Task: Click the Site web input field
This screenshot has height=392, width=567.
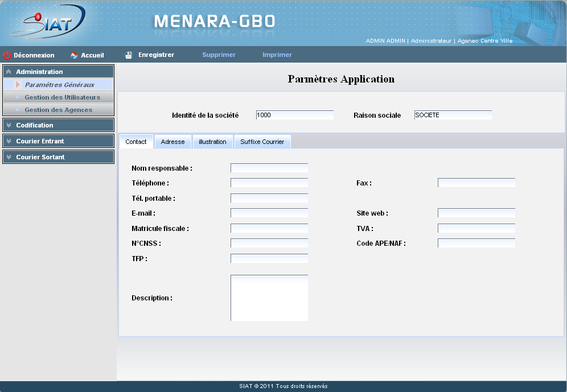Action: point(476,213)
